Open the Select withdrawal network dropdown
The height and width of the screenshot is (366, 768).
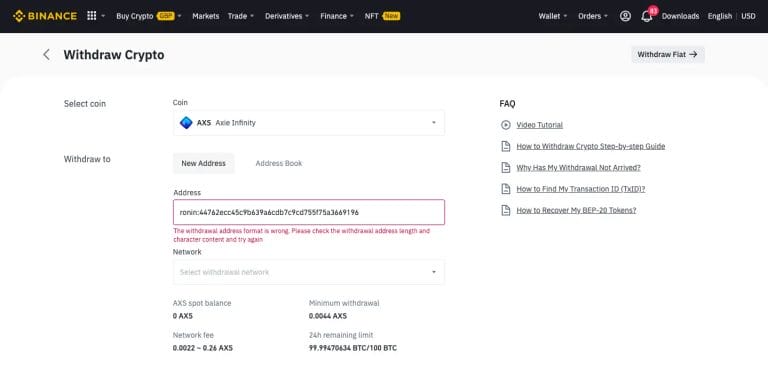pos(309,272)
